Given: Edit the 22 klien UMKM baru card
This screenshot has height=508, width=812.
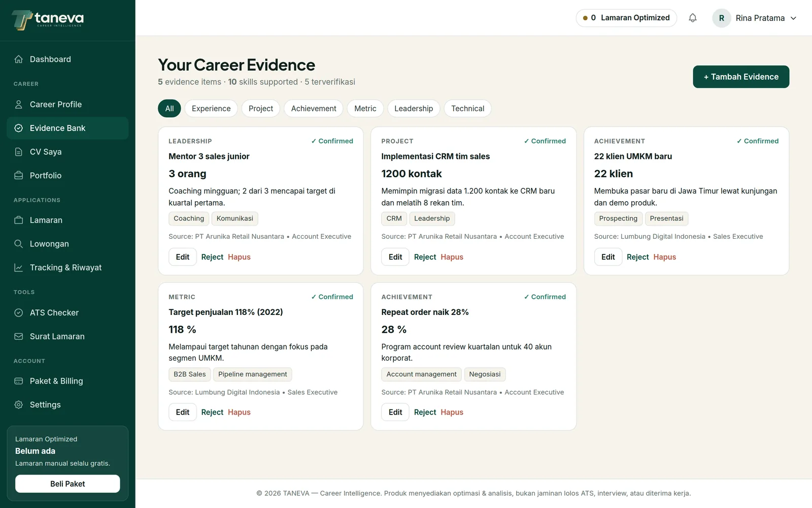Looking at the screenshot, I should (x=608, y=257).
